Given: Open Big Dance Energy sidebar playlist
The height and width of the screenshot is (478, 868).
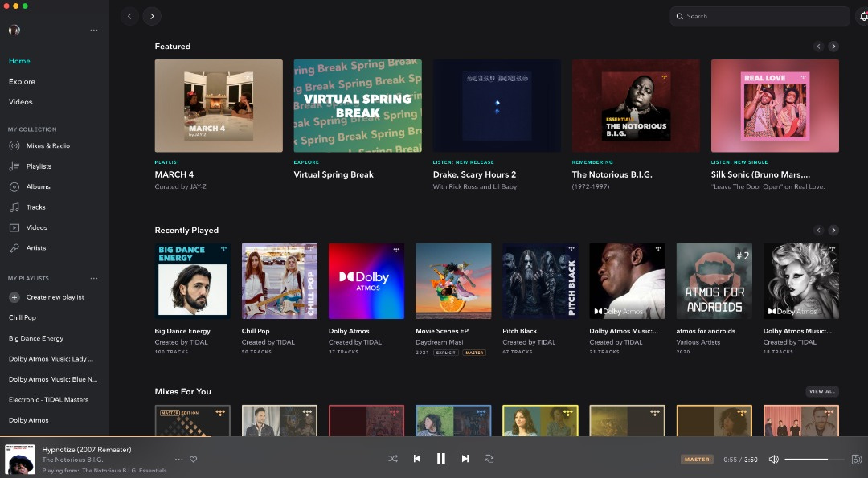Looking at the screenshot, I should coord(36,338).
